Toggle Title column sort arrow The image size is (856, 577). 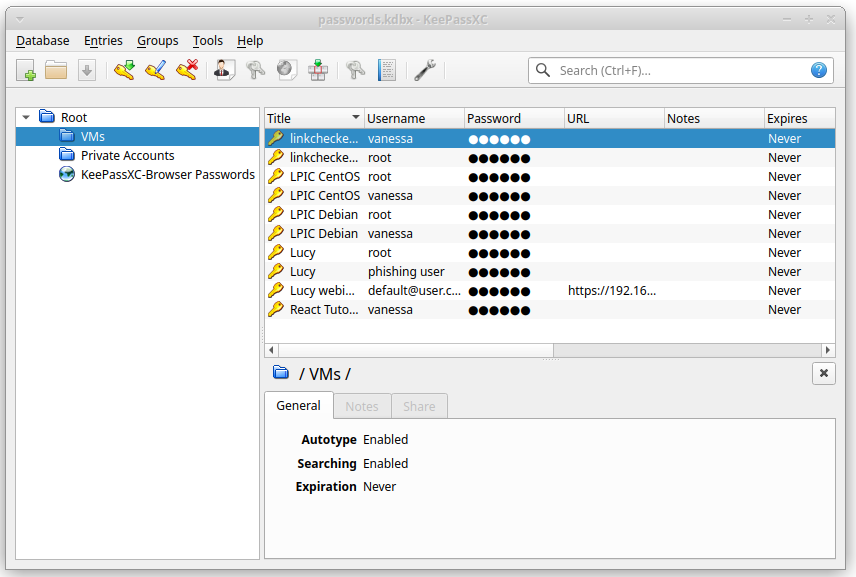point(356,117)
